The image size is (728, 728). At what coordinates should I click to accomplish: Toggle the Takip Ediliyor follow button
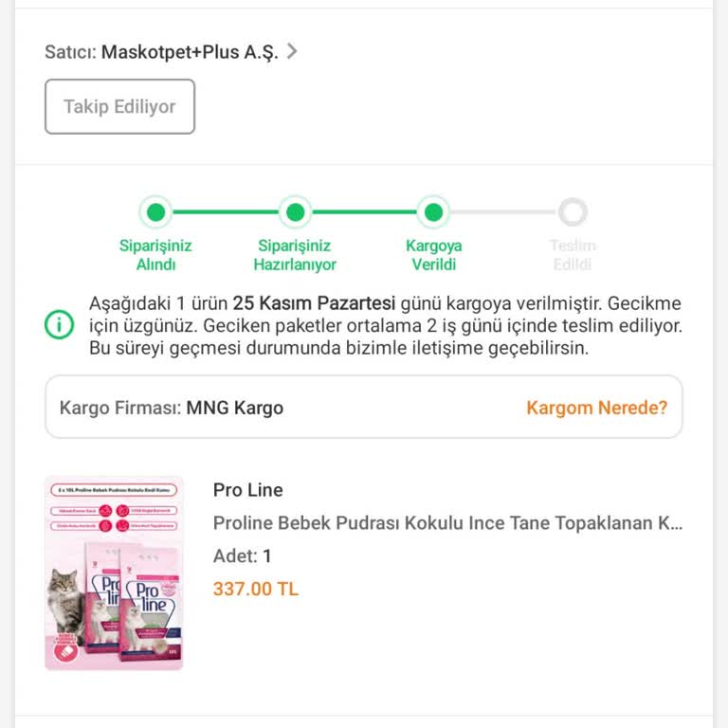[x=119, y=106]
